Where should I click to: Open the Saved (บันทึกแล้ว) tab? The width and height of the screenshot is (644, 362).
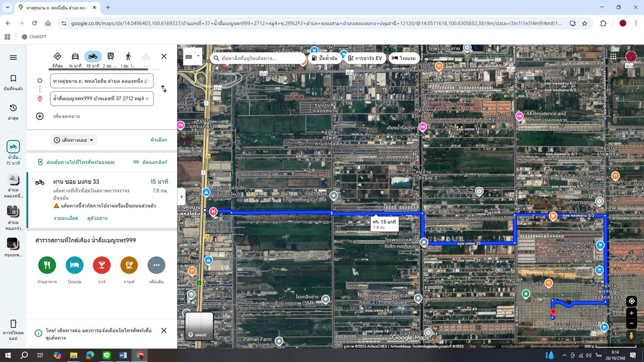pos(13,82)
